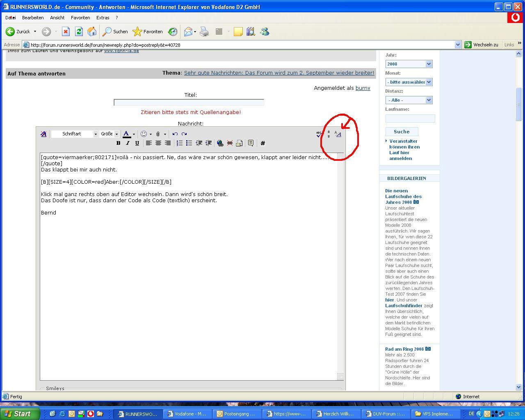The width and height of the screenshot is (525, 420).
Task: Click the spell check ABC icon
Action: pos(319,134)
